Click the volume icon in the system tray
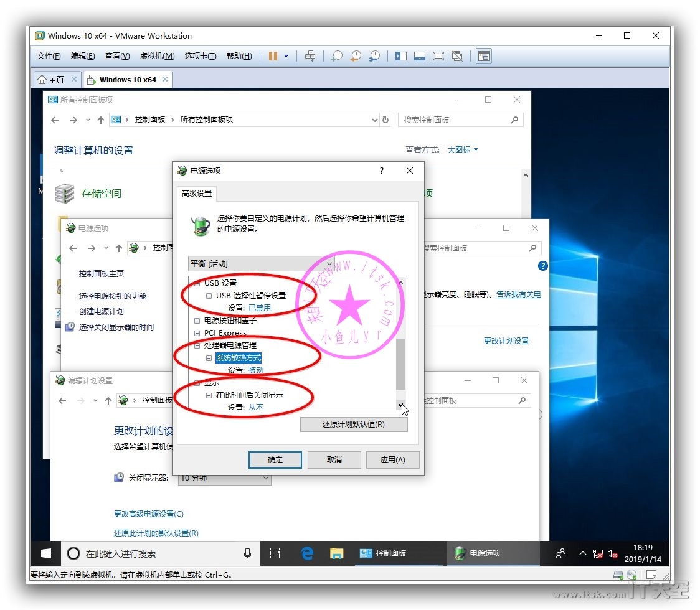700x610 pixels. (x=613, y=554)
